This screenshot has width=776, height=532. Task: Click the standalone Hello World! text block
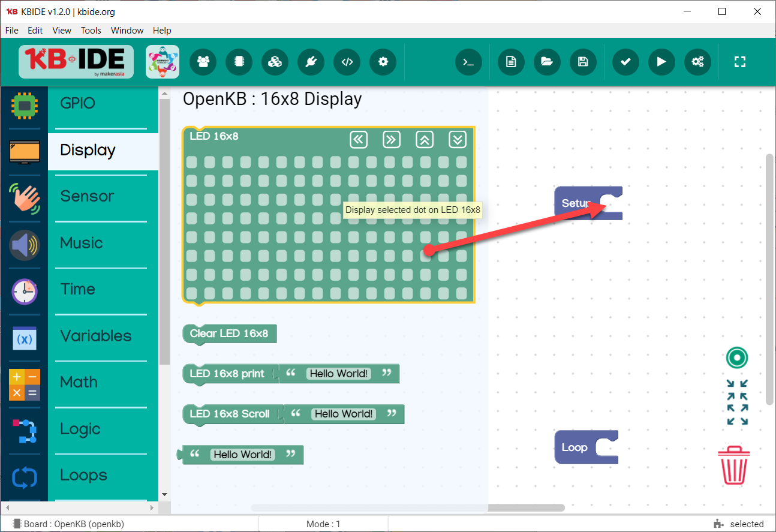[242, 455]
